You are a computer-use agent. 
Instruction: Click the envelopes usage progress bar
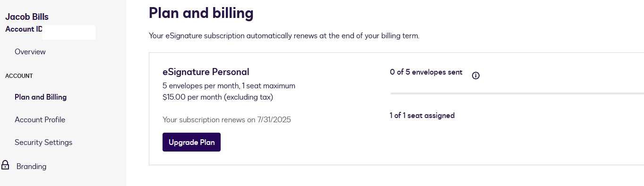click(x=517, y=93)
